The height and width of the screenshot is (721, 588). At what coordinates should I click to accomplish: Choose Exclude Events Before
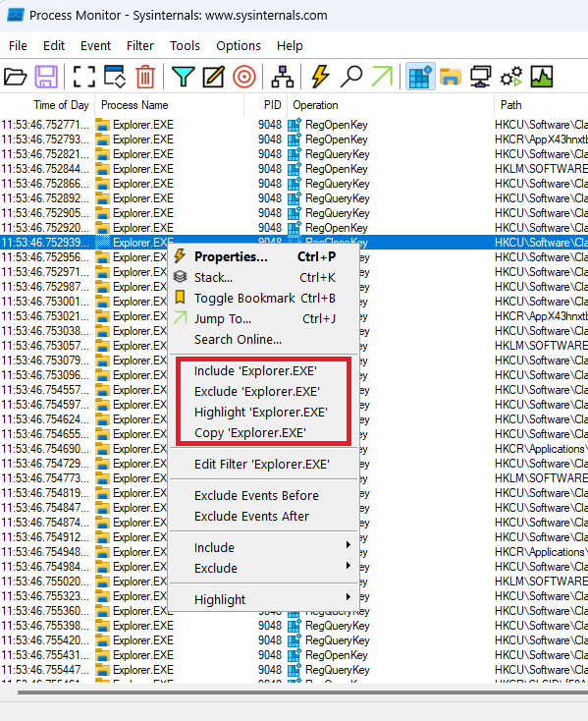click(x=264, y=496)
